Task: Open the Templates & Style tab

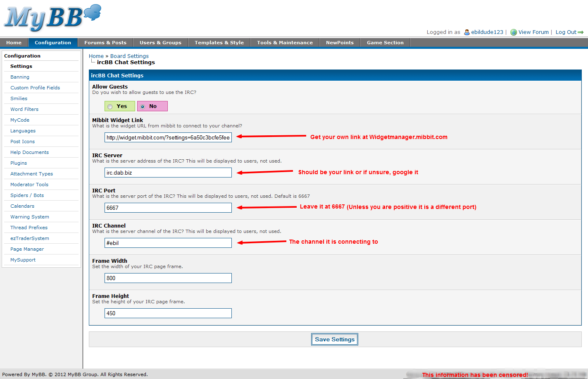Action: click(x=219, y=43)
